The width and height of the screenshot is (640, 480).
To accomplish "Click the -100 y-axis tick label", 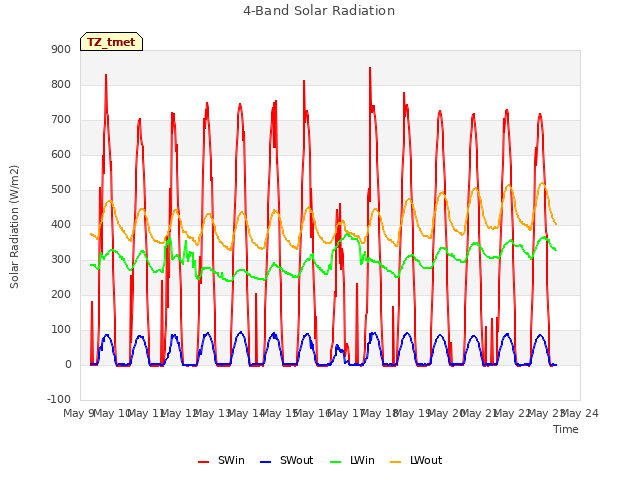I will click(x=59, y=399).
